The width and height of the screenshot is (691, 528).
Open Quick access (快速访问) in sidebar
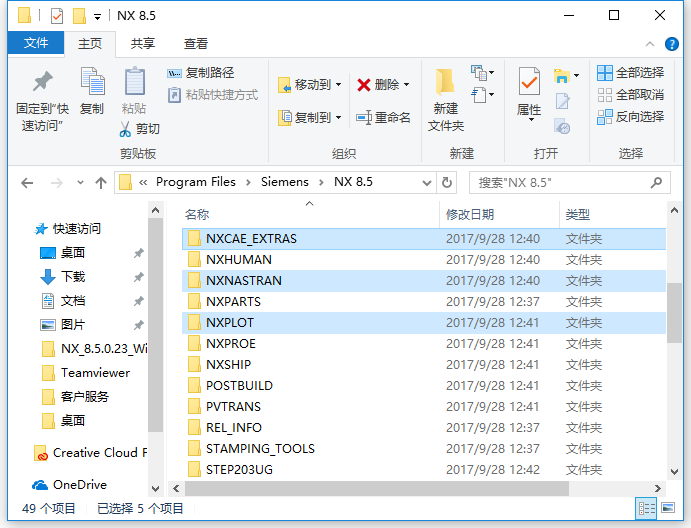coord(76,228)
